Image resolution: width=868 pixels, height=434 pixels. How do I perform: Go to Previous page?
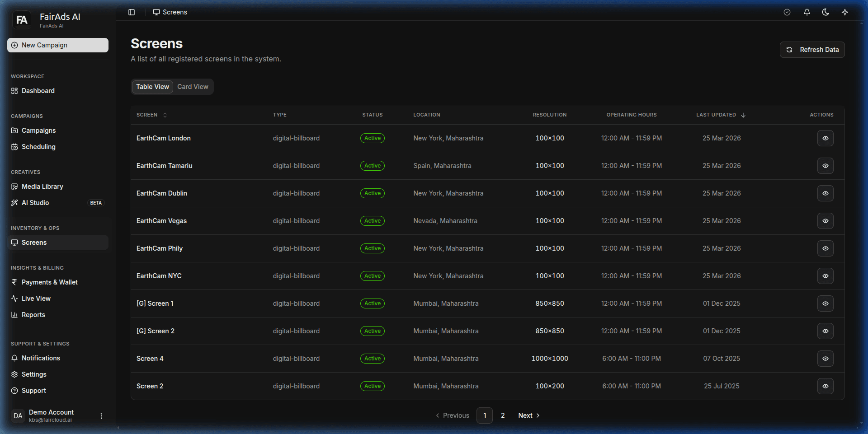pos(453,415)
